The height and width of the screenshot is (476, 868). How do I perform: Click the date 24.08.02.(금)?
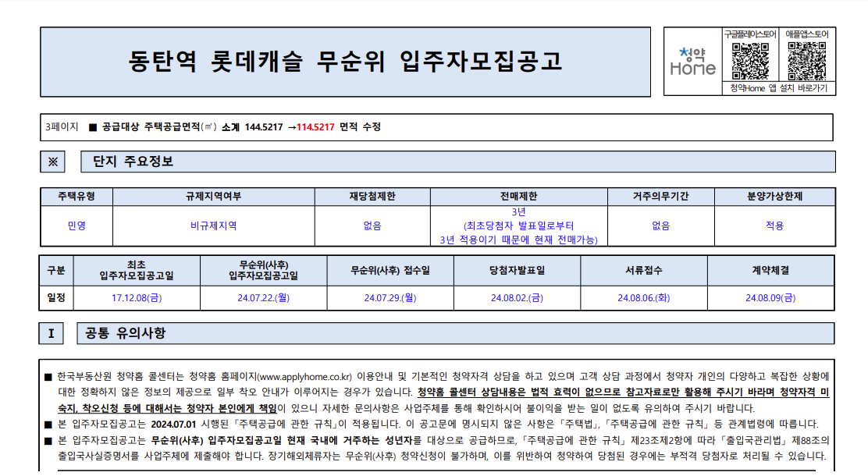click(517, 298)
